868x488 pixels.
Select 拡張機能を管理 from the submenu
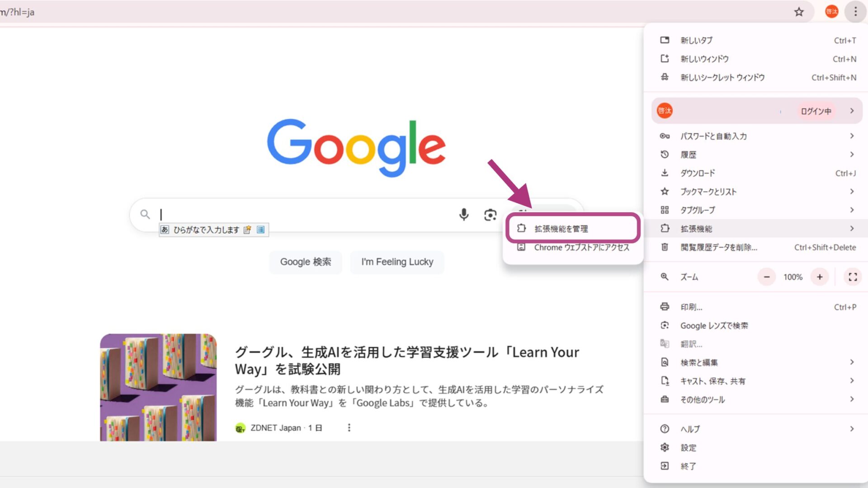(x=561, y=229)
